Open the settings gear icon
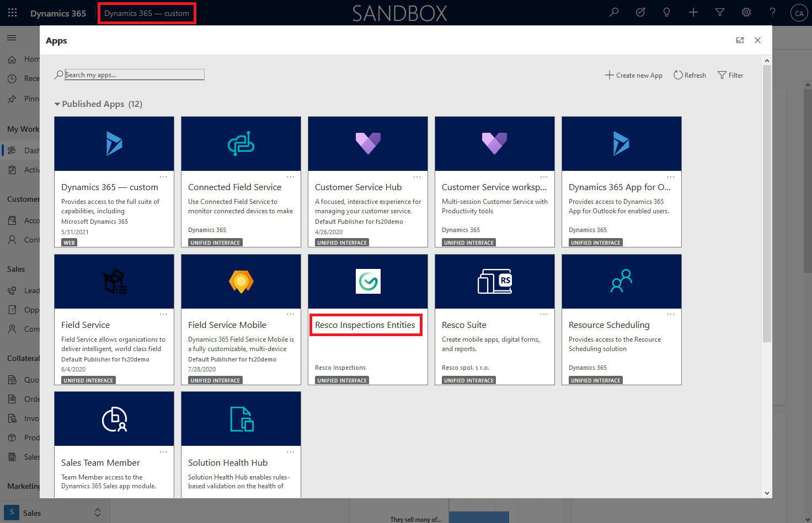 (x=746, y=13)
